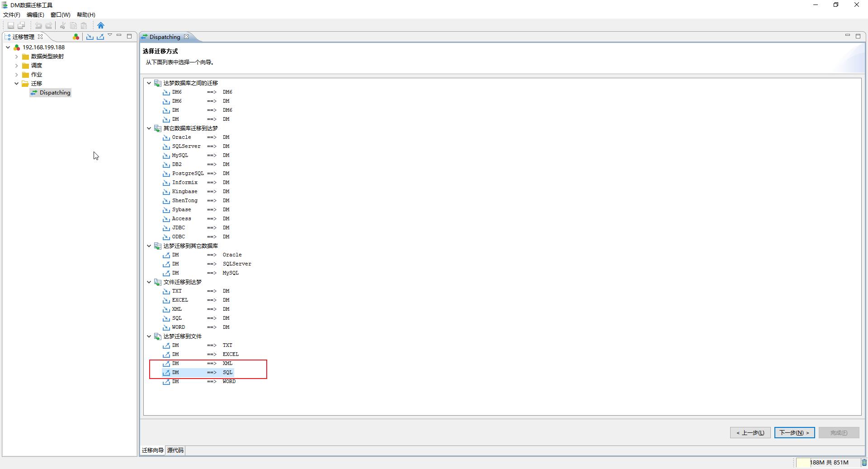Expand the 调度 folder
This screenshot has height=469, width=868.
[x=17, y=66]
